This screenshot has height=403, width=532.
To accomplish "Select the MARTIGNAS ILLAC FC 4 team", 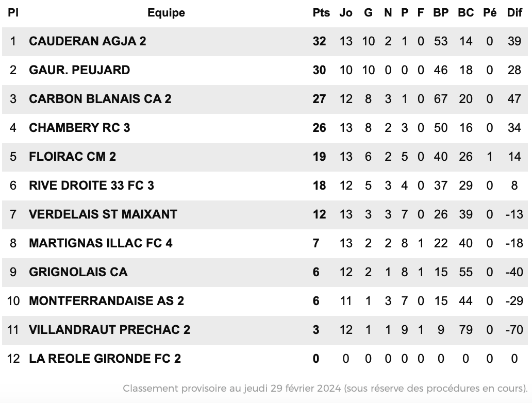I will point(101,243).
